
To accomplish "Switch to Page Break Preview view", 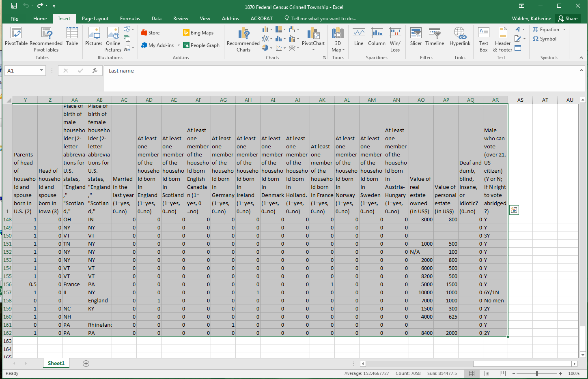I will [x=503, y=373].
